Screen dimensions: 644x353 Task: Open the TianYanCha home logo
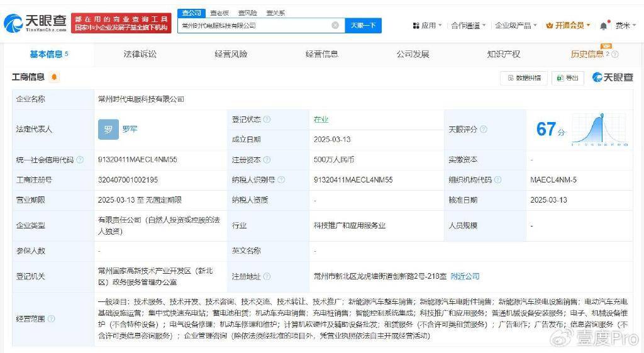(x=35, y=23)
